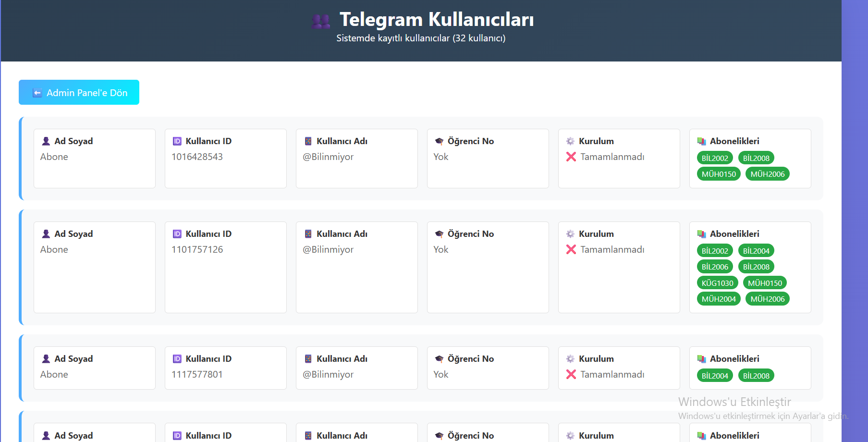The image size is (868, 442).
Task: Click the BİL2008 badge of the second user
Action: 756,266
